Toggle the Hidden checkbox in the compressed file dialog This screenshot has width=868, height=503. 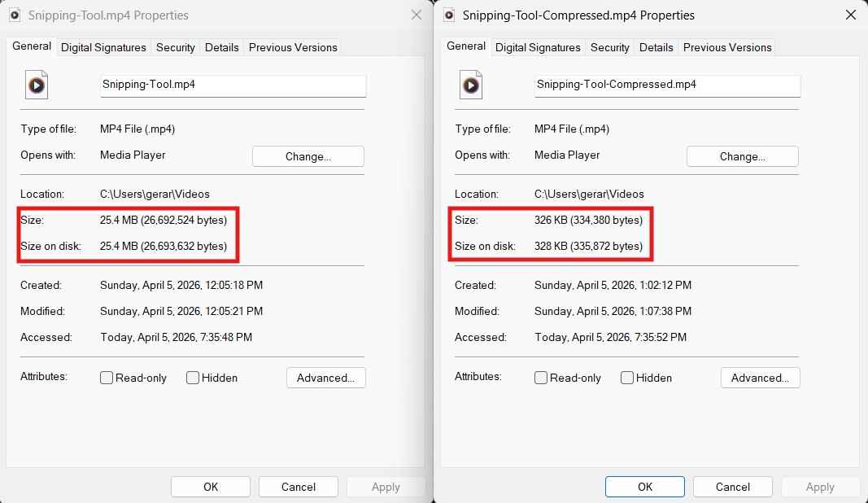pyautogui.click(x=626, y=378)
